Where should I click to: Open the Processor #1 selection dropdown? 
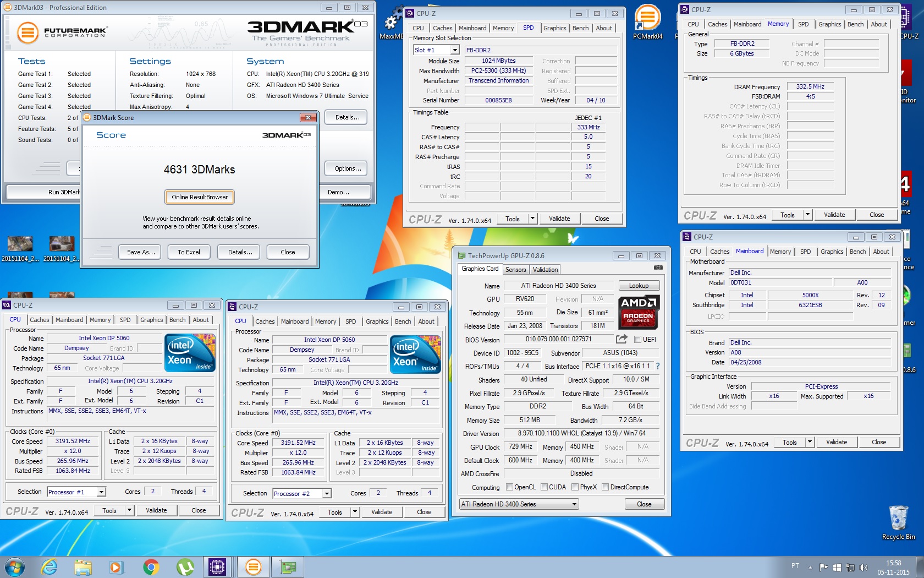pyautogui.click(x=101, y=492)
